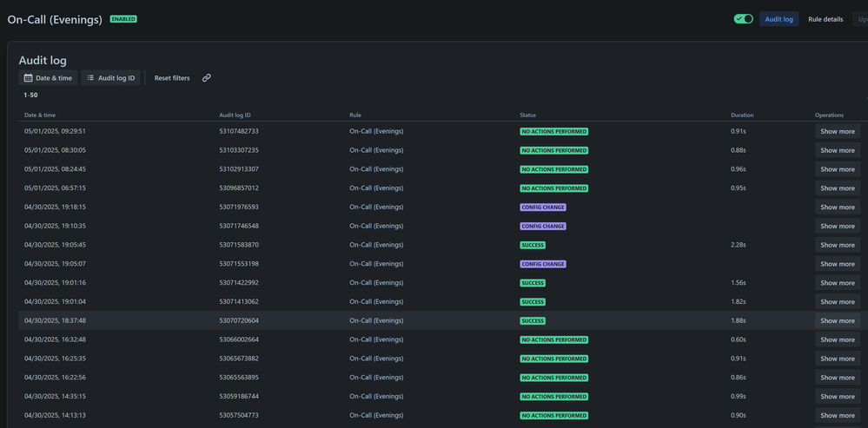
Task: Sort by Date & time column header
Action: 40,115
